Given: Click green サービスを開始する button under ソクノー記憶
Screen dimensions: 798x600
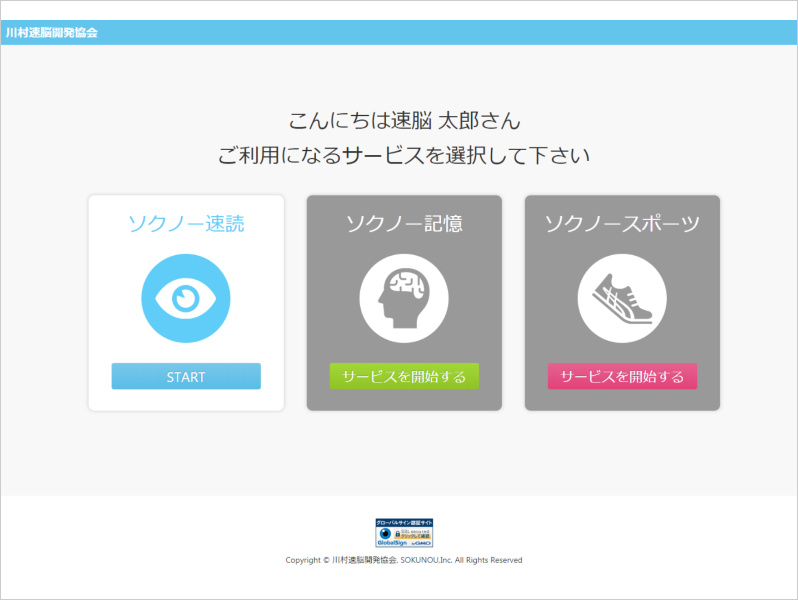Looking at the screenshot, I should tap(404, 376).
